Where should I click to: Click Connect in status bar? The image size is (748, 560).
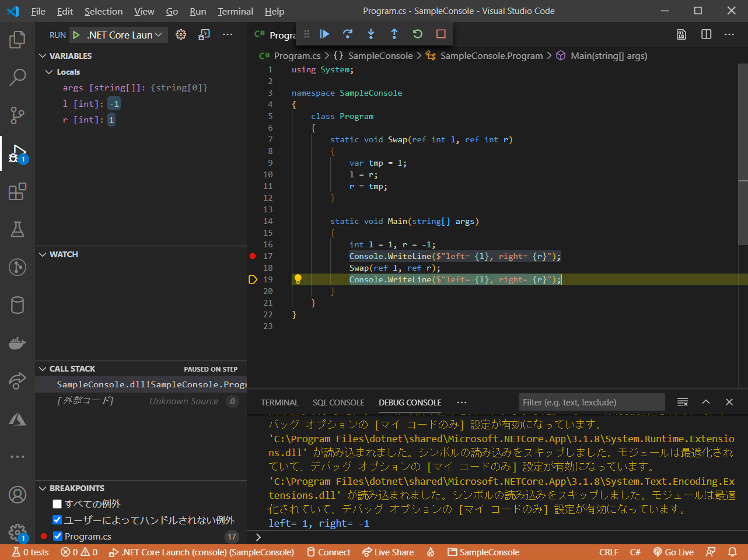pos(329,552)
